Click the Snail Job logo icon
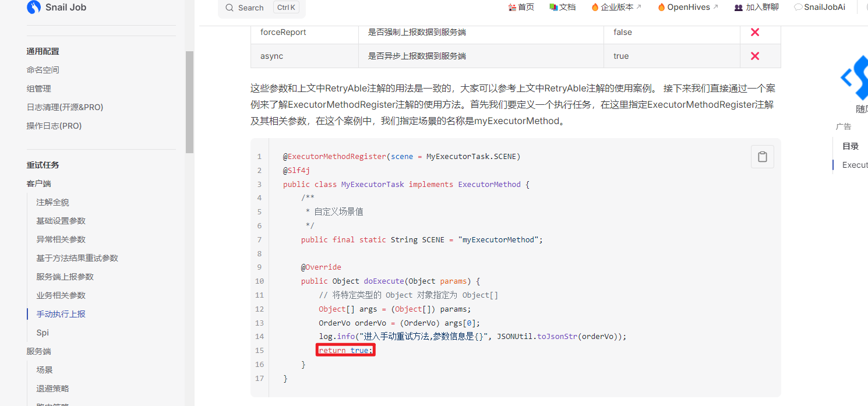The image size is (868, 406). [x=34, y=8]
